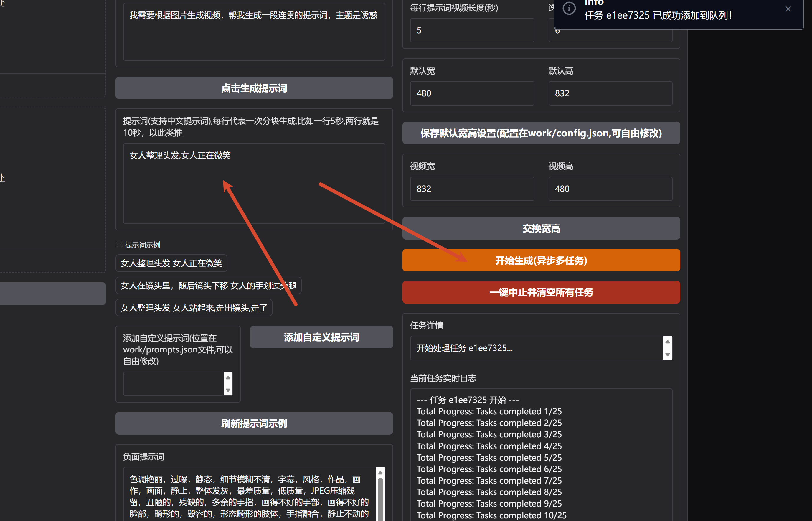Click 交换宽高 to swap width and height
Screen dimensions: 812x521
[541, 228]
